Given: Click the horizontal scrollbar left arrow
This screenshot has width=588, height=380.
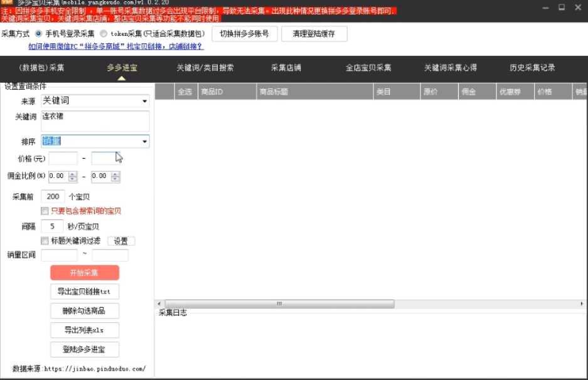Looking at the screenshot, I should coord(159,303).
